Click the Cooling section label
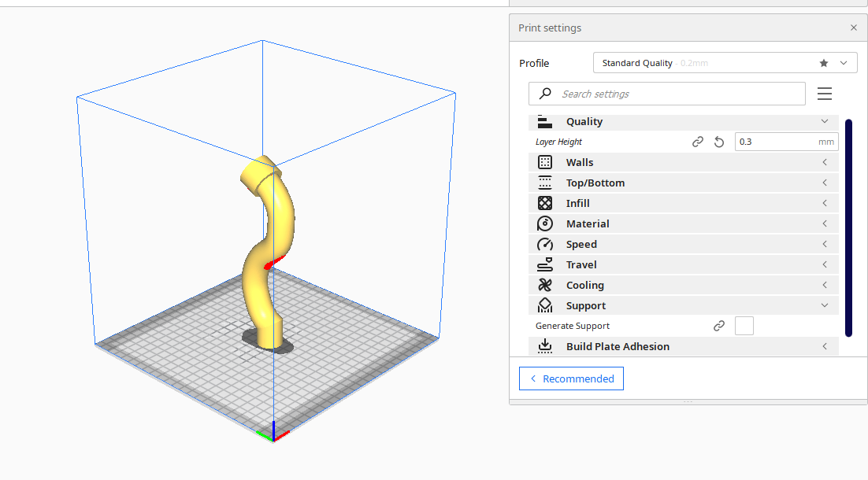Viewport: 868px width, 480px height. coord(584,286)
